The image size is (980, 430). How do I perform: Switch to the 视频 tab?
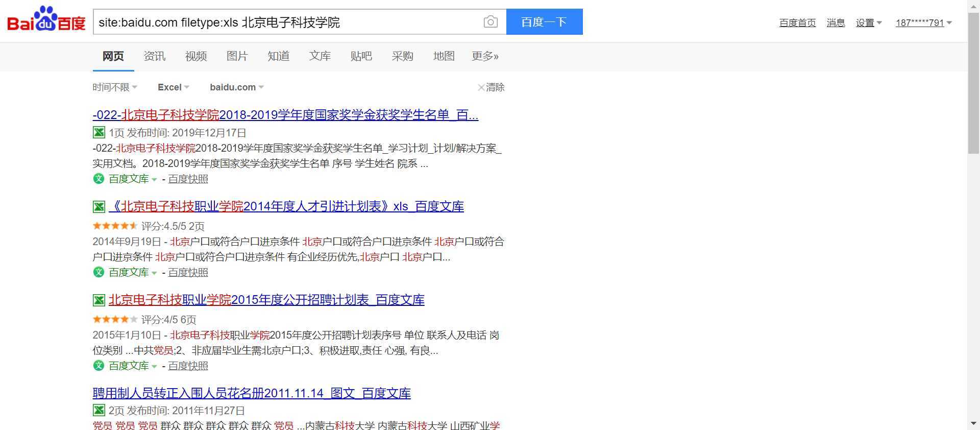coord(196,56)
